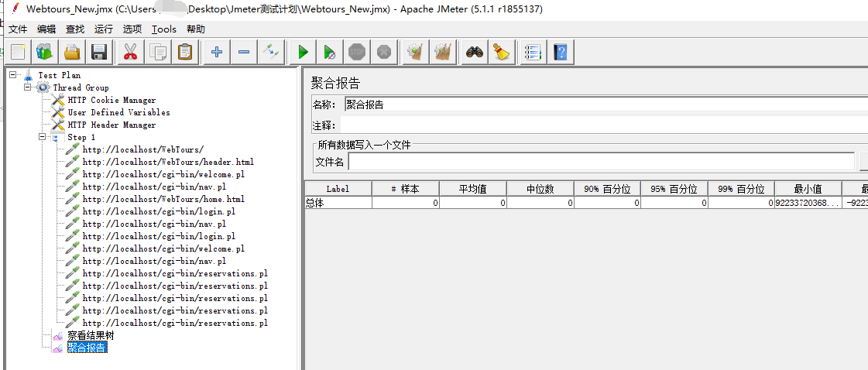Select Thread Group in the tree
Image resolution: width=868 pixels, height=370 pixels.
pos(81,87)
